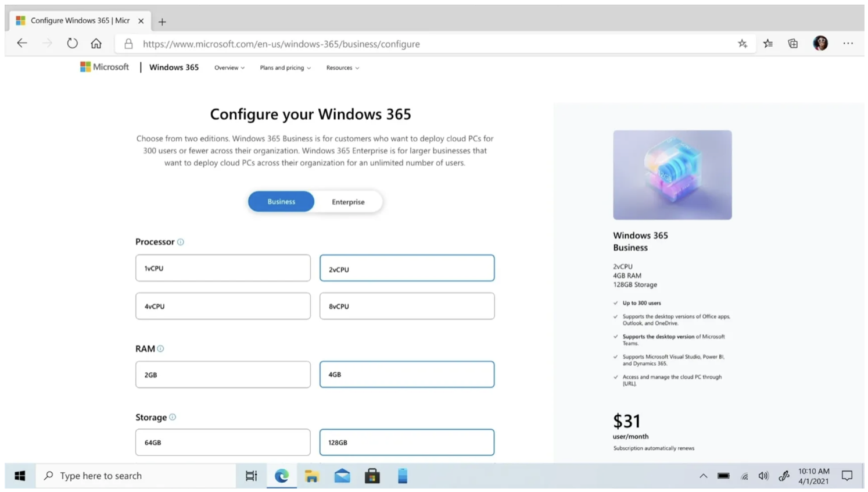Screen dimensions: 868x492
Task: Click the $31 price text
Action: [626, 421]
